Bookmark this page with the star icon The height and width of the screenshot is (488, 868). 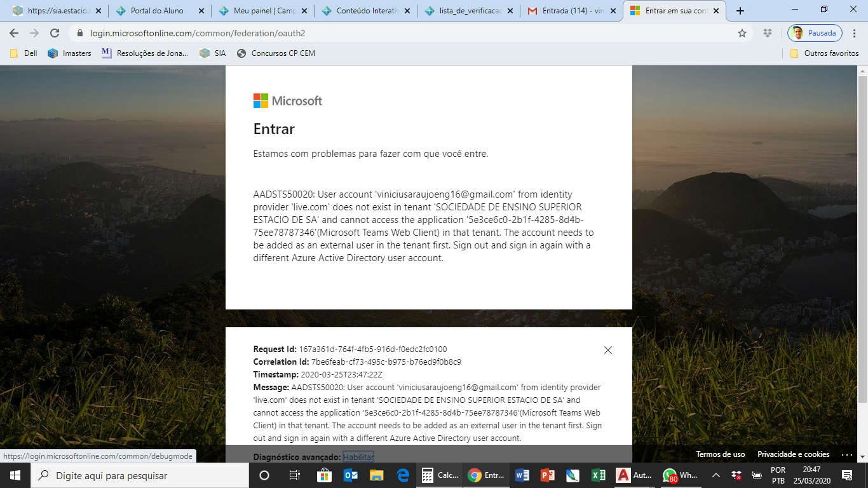click(x=742, y=33)
